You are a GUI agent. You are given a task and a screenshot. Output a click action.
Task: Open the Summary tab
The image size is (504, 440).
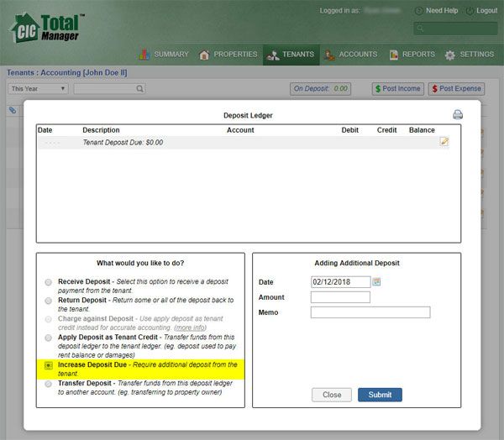pos(165,55)
